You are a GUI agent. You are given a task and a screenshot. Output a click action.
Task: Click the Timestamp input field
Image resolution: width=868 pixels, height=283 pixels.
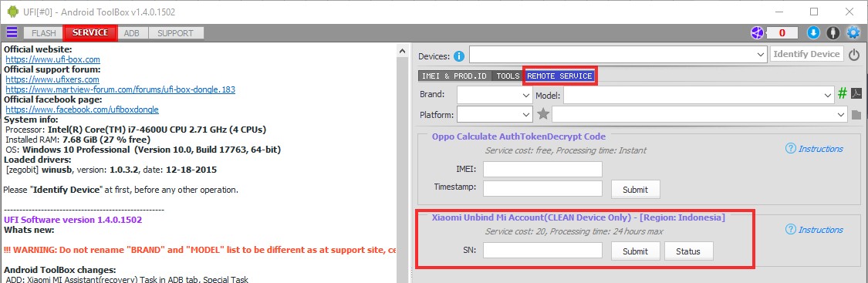[542, 188]
